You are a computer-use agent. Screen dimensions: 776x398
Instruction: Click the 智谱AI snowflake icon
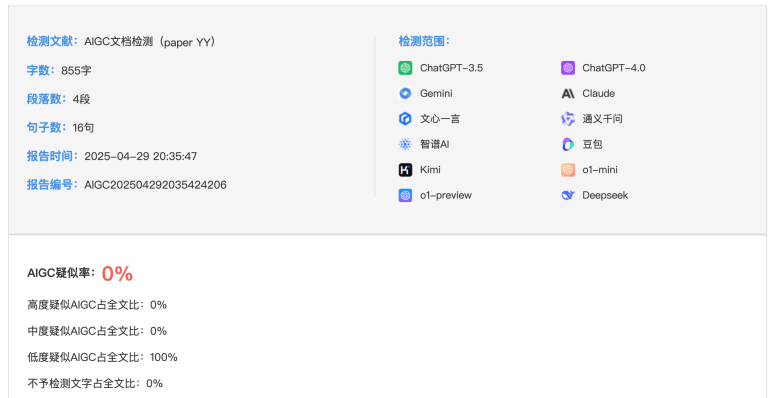(405, 144)
